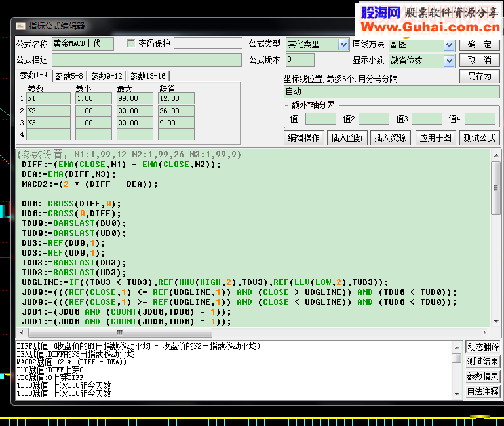
Task: Click the 测试公式 button
Action: coord(479,138)
